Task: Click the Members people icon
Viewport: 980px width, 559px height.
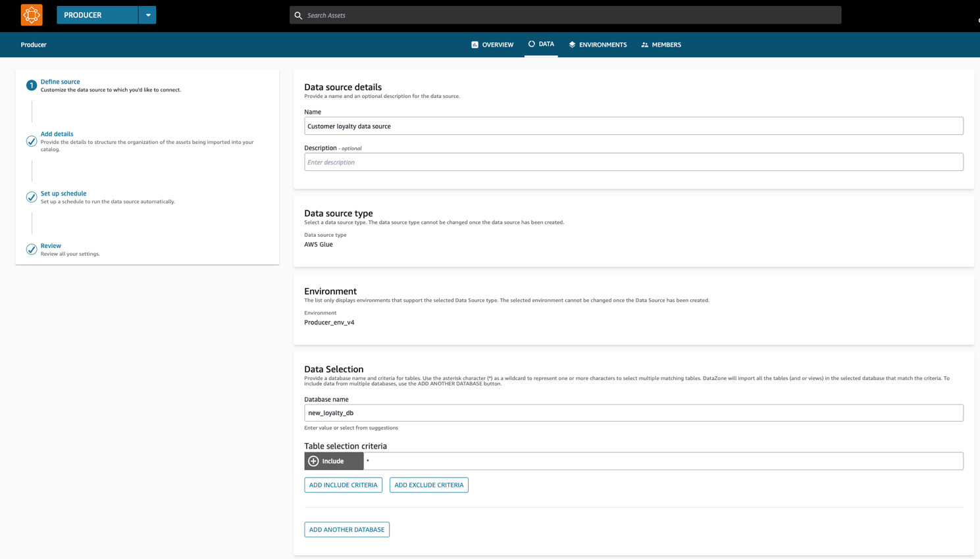Action: (645, 45)
